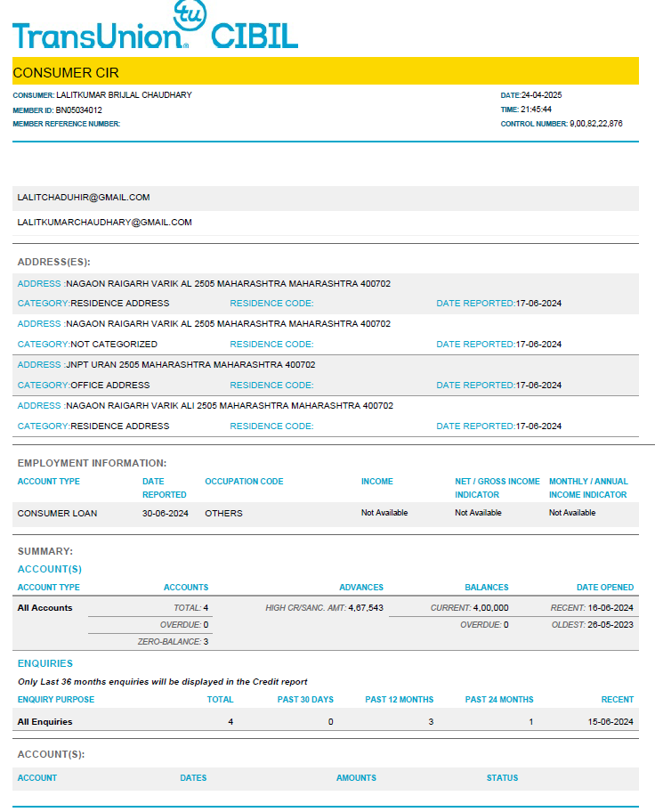
Task: Select the OTHERS occupation code value
Action: pos(223,513)
